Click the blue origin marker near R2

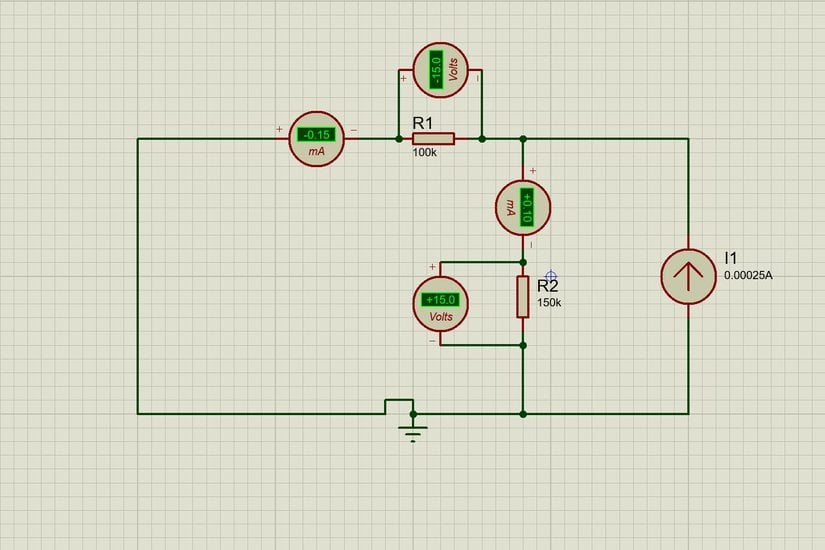551,275
